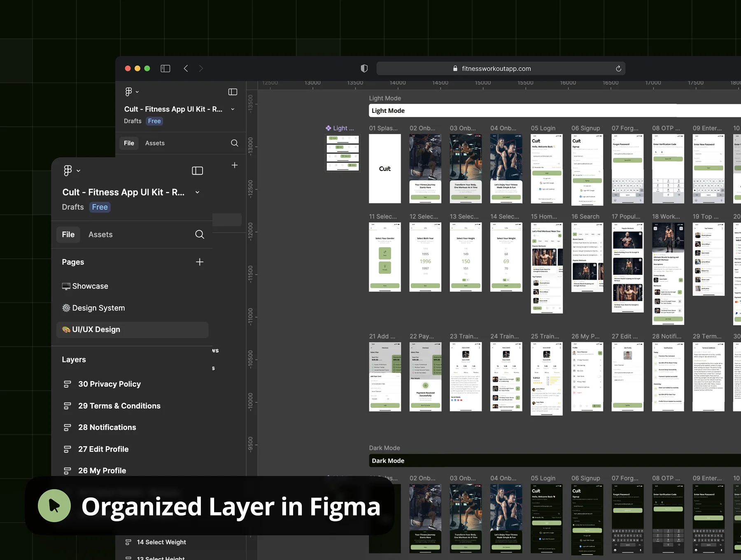Go back using the browser back chevron
Viewport: 741px width, 560px height.
pyautogui.click(x=186, y=69)
